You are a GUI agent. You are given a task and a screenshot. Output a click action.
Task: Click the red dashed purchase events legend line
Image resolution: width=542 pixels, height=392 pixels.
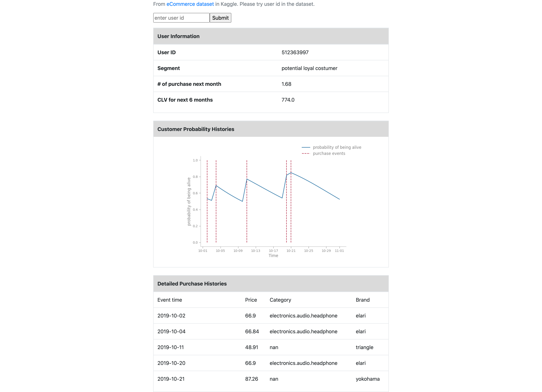point(306,153)
